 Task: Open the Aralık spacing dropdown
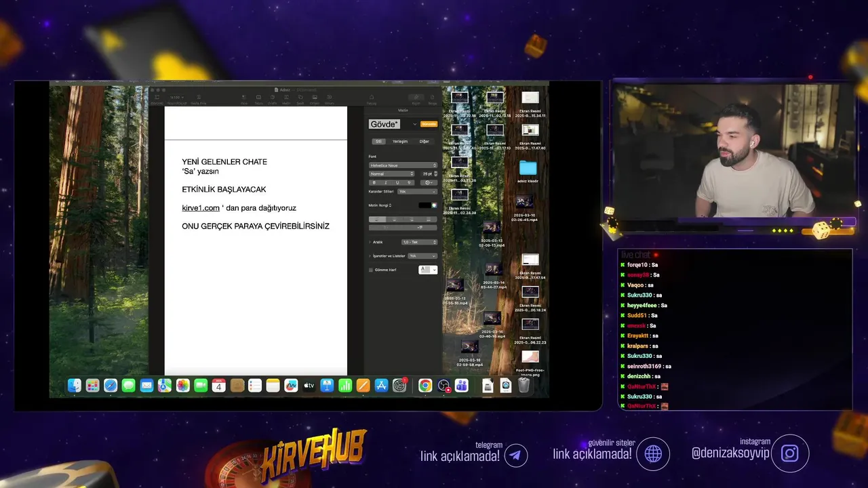[419, 242]
